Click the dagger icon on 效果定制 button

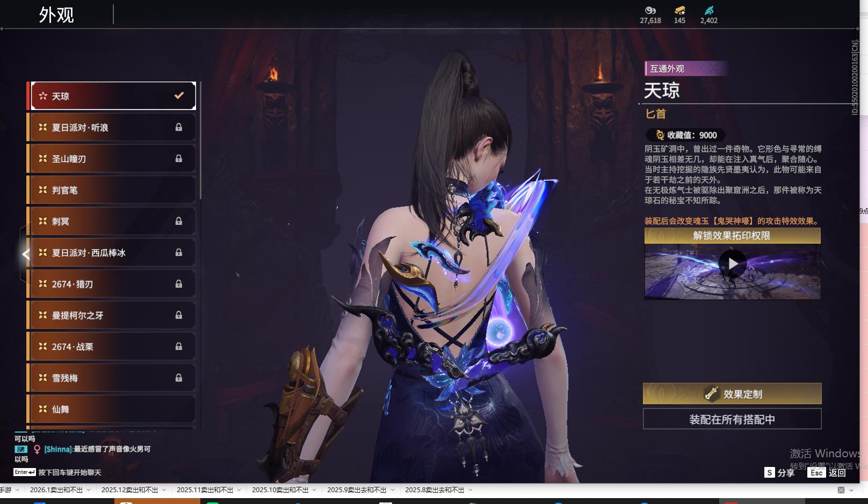[712, 394]
